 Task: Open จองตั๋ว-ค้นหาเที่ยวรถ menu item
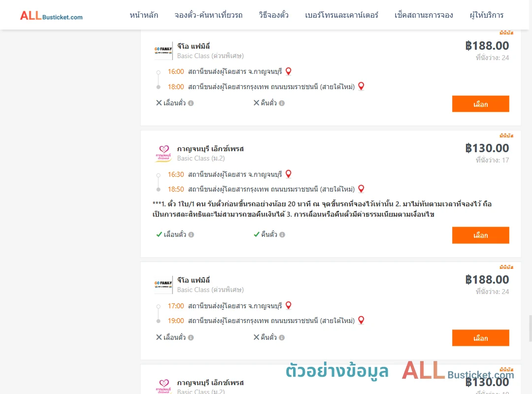click(x=208, y=15)
